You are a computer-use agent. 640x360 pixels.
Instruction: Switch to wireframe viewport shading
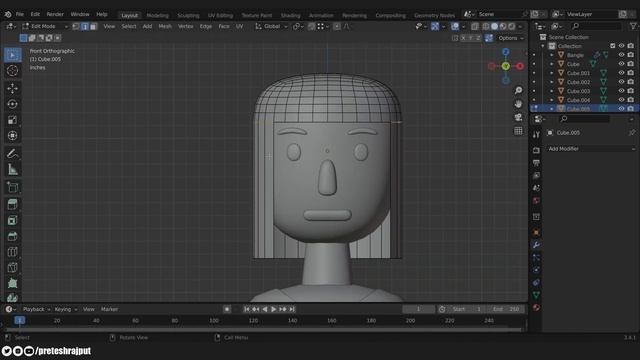click(486, 27)
